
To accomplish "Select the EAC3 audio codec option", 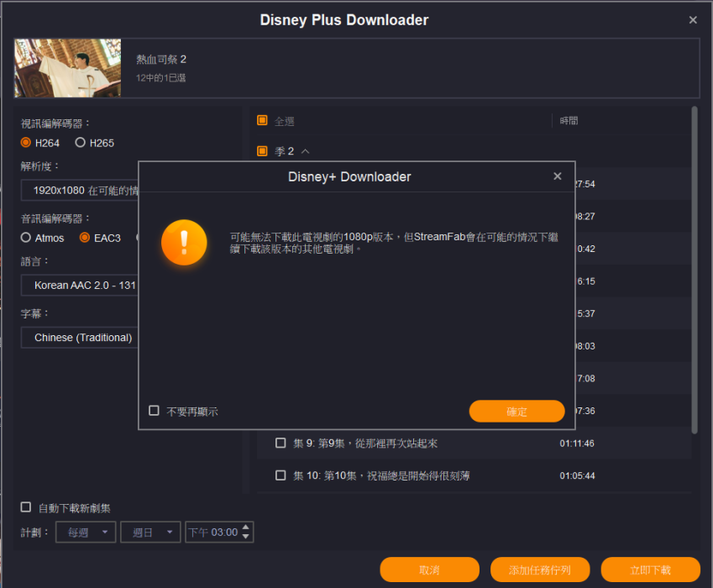I will coord(85,238).
